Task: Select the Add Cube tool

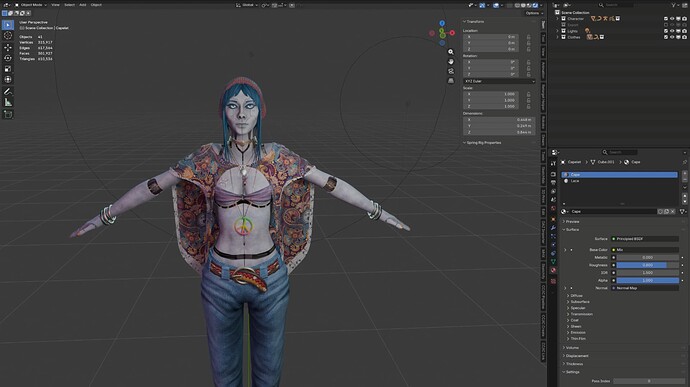Action: pos(8,114)
